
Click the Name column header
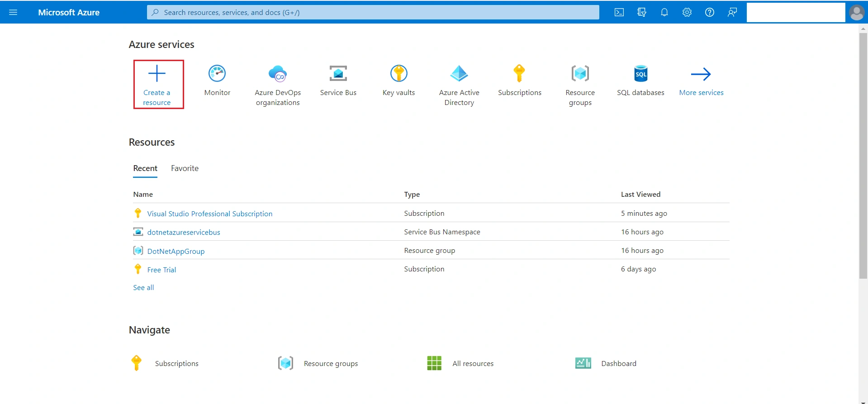pos(143,194)
